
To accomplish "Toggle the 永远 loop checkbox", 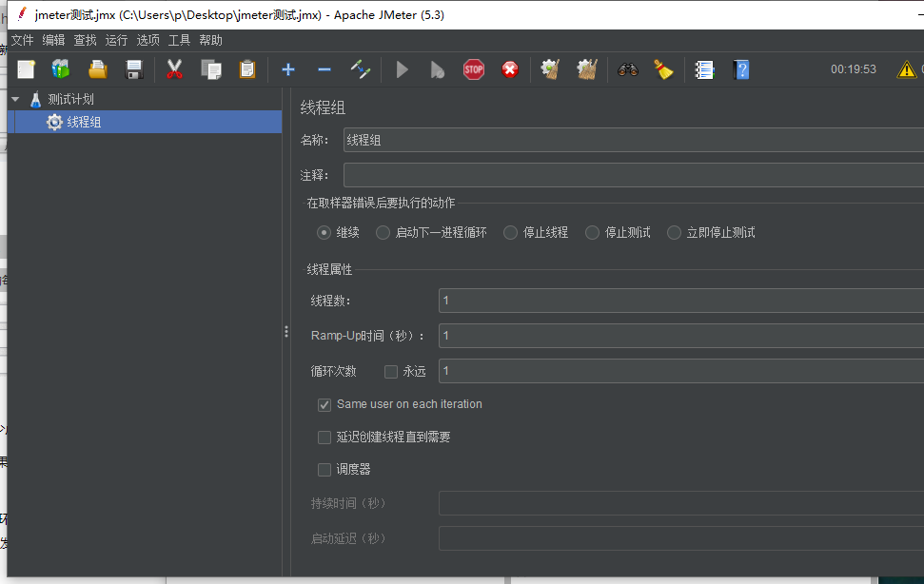I will 391,372.
